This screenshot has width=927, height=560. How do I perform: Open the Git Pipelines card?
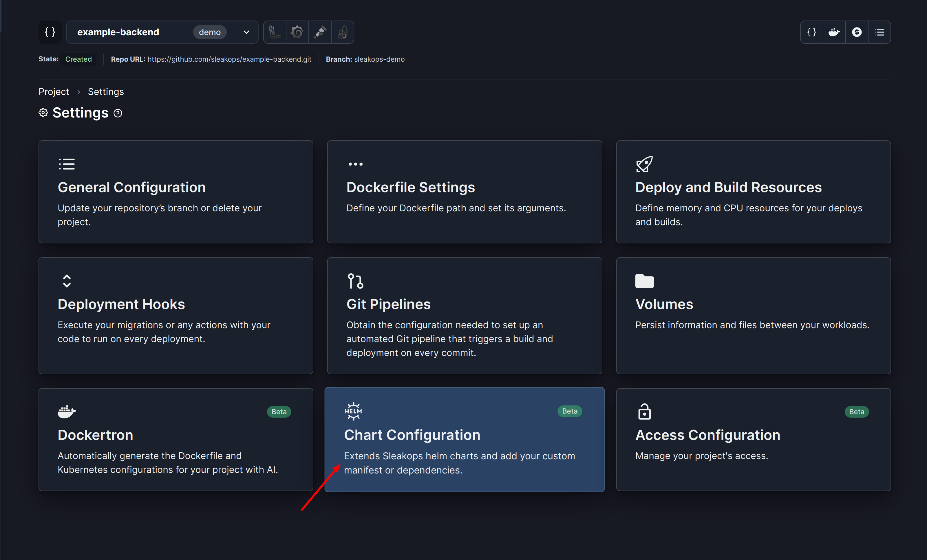tap(464, 315)
